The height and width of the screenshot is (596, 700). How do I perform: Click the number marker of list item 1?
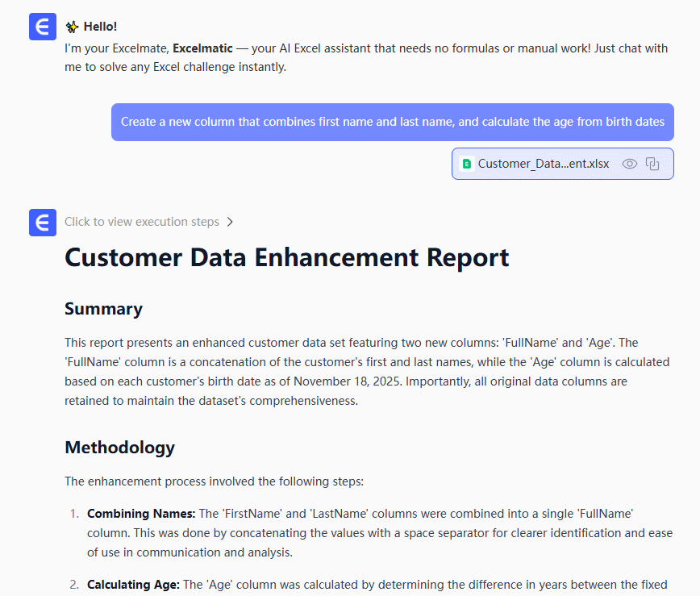tap(74, 513)
